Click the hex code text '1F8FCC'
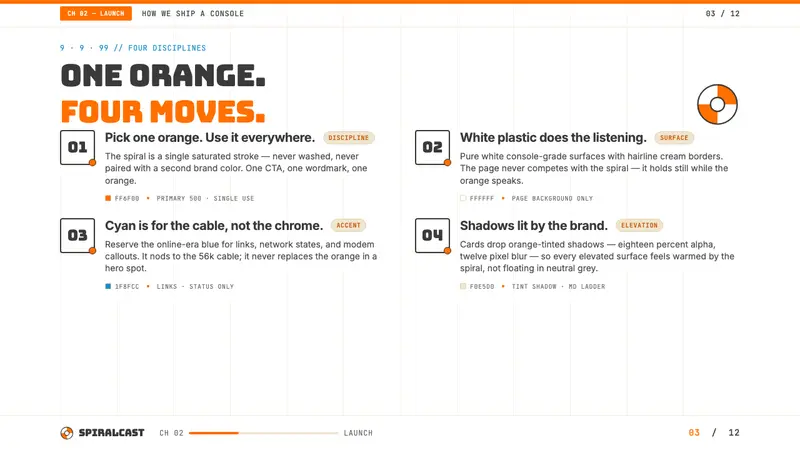The image size is (800, 450). tap(127, 287)
